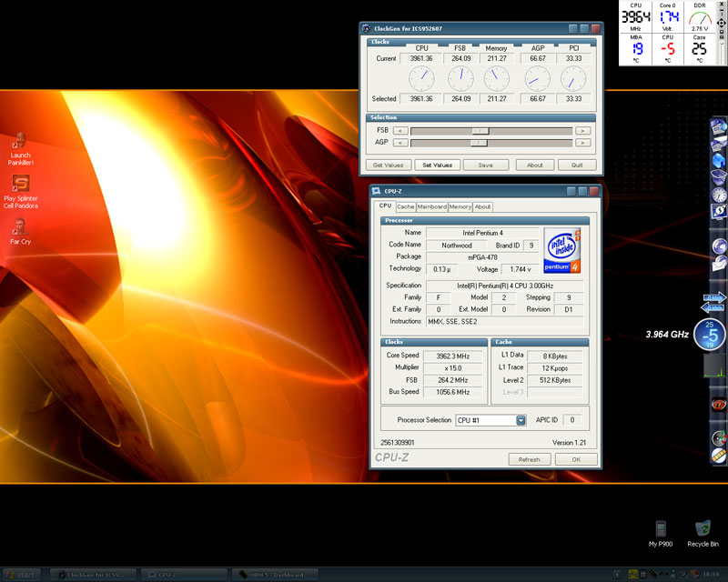Open the Launch Painkiller! desktop shortcut

[20, 149]
